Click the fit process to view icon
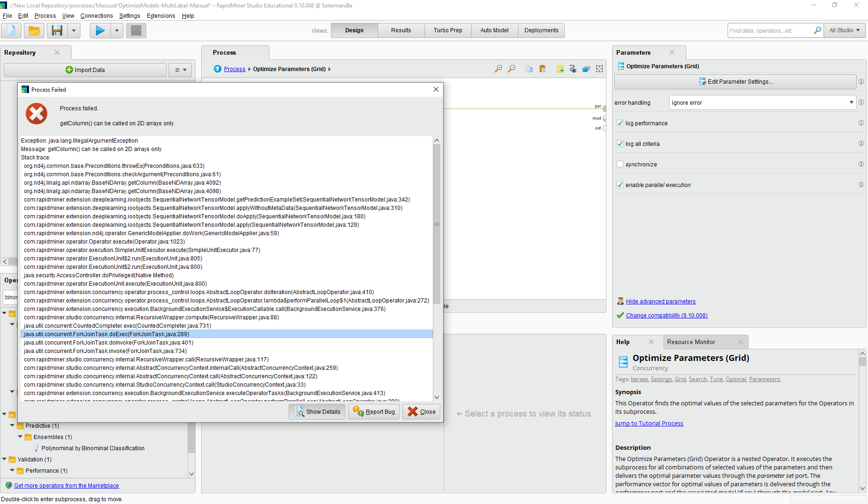The width and height of the screenshot is (868, 504). coord(599,69)
